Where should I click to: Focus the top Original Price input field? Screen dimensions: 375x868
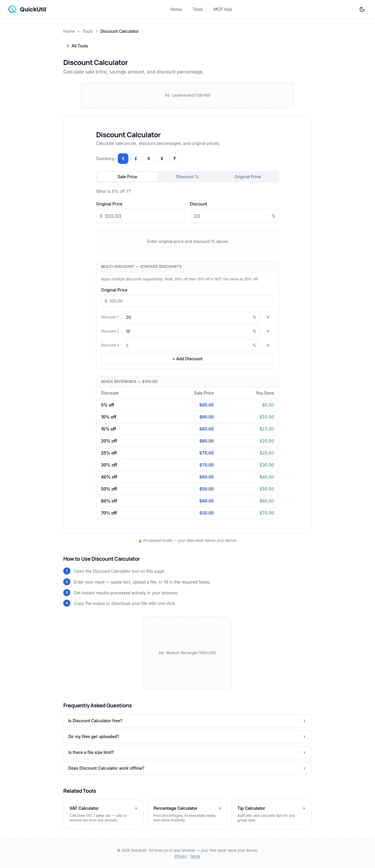[x=143, y=216]
